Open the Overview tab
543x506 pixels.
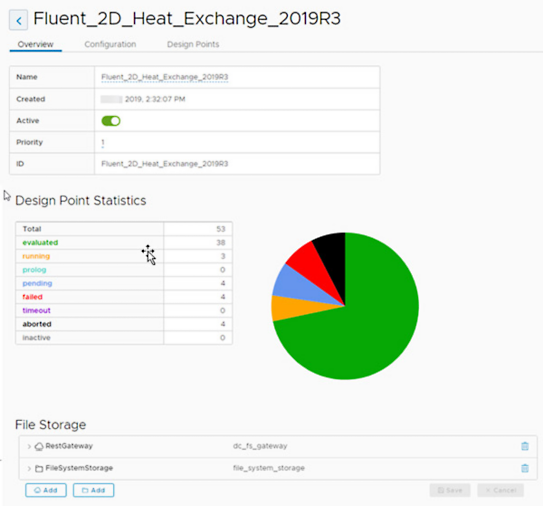point(35,44)
